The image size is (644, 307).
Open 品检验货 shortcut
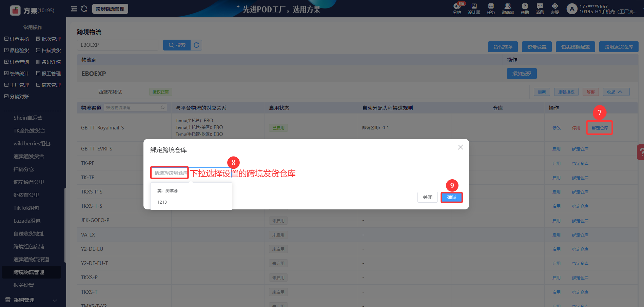pyautogui.click(x=17, y=50)
